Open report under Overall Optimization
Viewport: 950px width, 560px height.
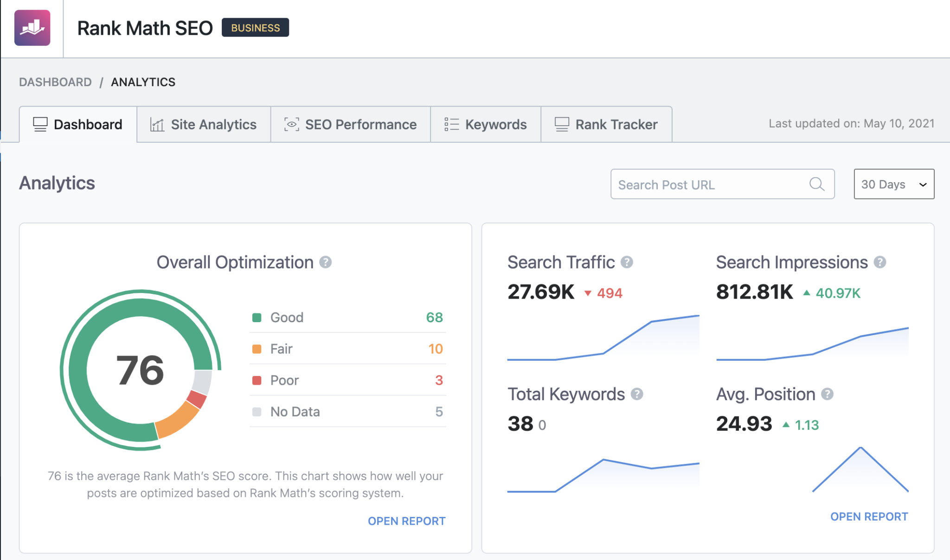click(406, 521)
